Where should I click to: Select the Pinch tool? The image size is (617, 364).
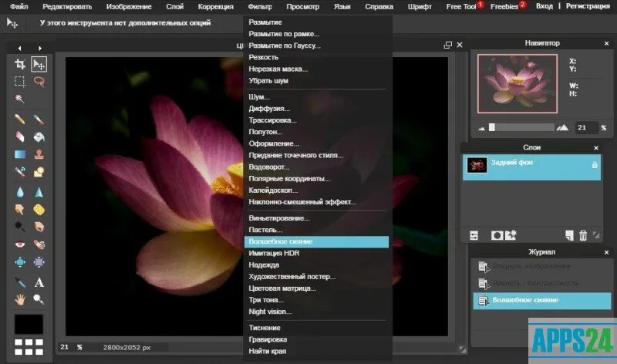click(x=39, y=261)
